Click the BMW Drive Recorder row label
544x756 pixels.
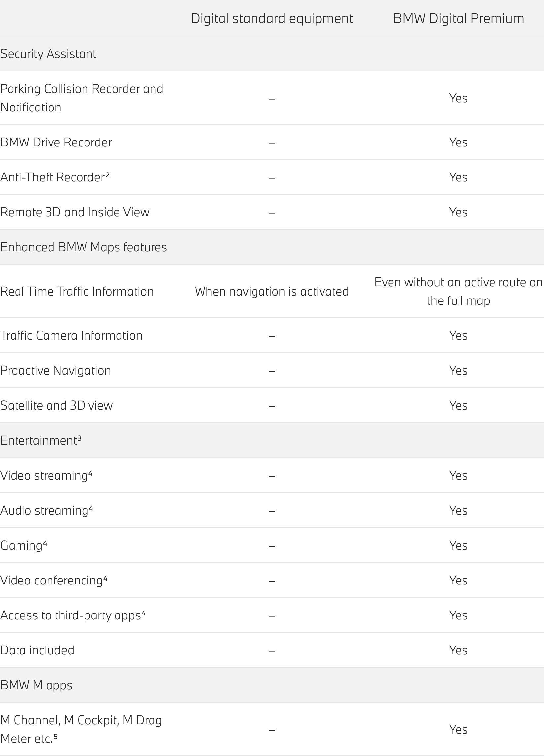point(56,142)
